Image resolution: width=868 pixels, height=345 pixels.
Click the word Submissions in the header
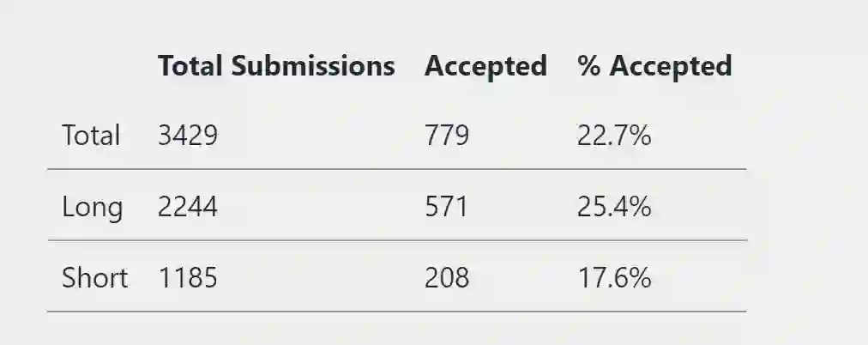(x=314, y=66)
